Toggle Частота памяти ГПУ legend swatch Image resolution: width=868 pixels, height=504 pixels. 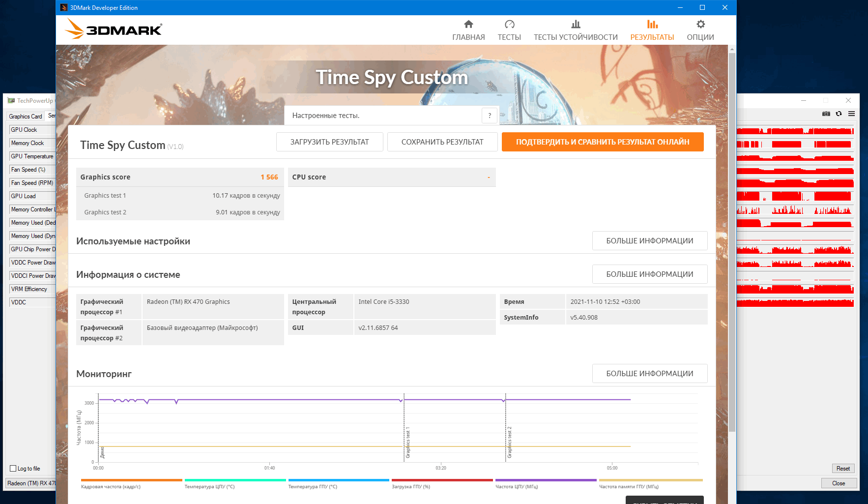(x=651, y=480)
